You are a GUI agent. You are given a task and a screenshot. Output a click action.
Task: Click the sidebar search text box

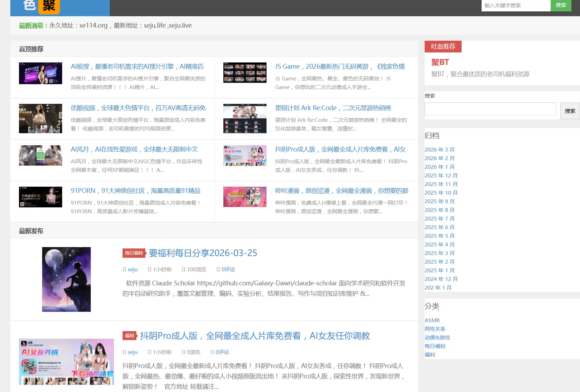coord(490,109)
